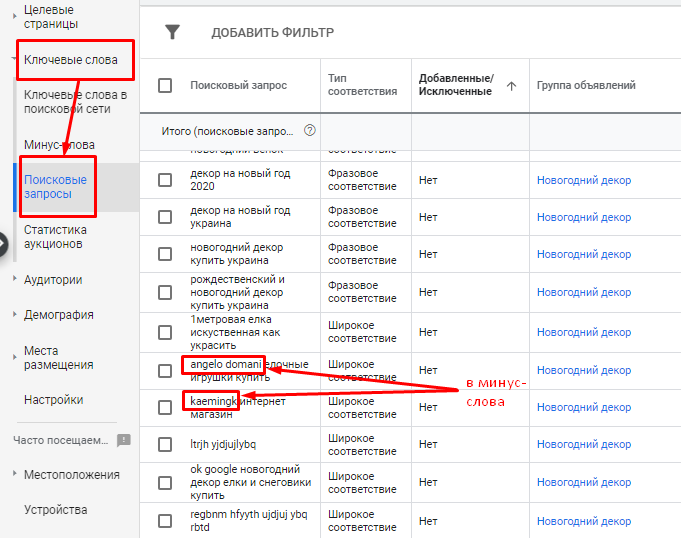Open Минус-слова in the sidebar

(59, 145)
